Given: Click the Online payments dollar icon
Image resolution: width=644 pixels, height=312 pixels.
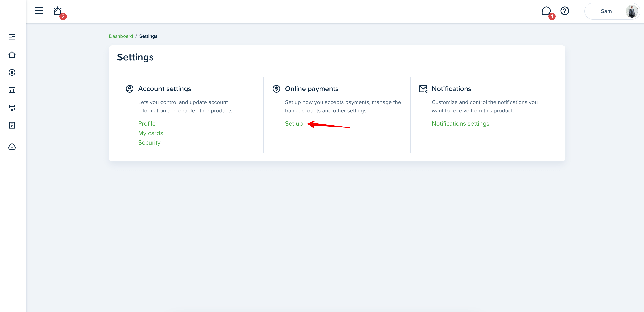Looking at the screenshot, I should coord(276,89).
